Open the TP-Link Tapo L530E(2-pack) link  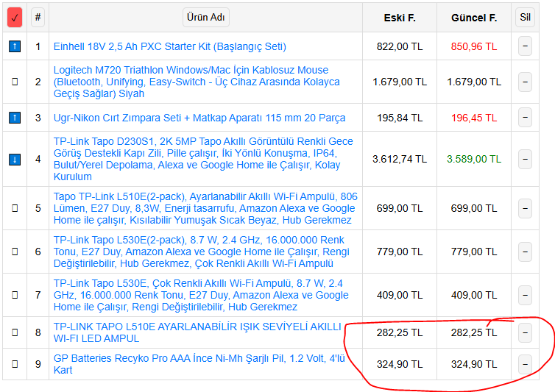[202, 252]
